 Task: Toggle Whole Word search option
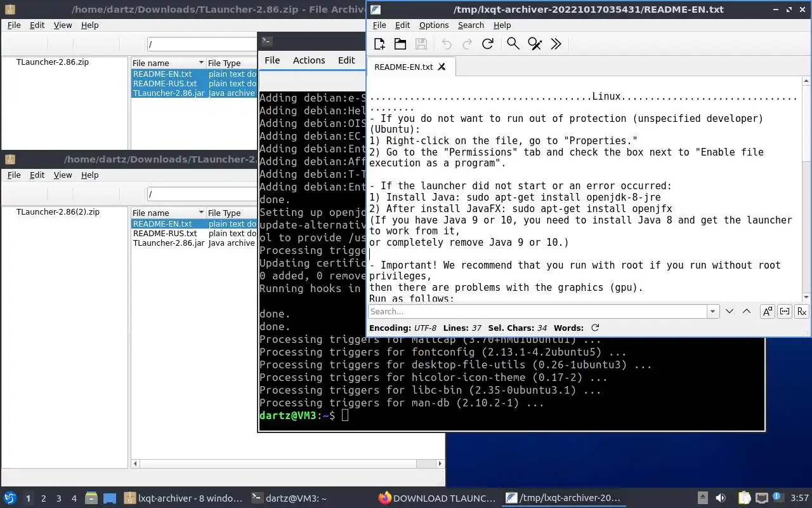(785, 311)
